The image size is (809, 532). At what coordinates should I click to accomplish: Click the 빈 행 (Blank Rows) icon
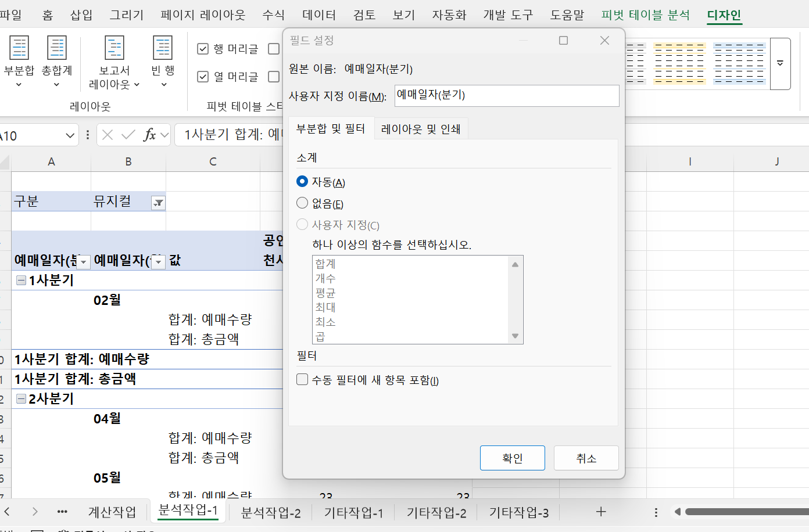[x=163, y=49]
